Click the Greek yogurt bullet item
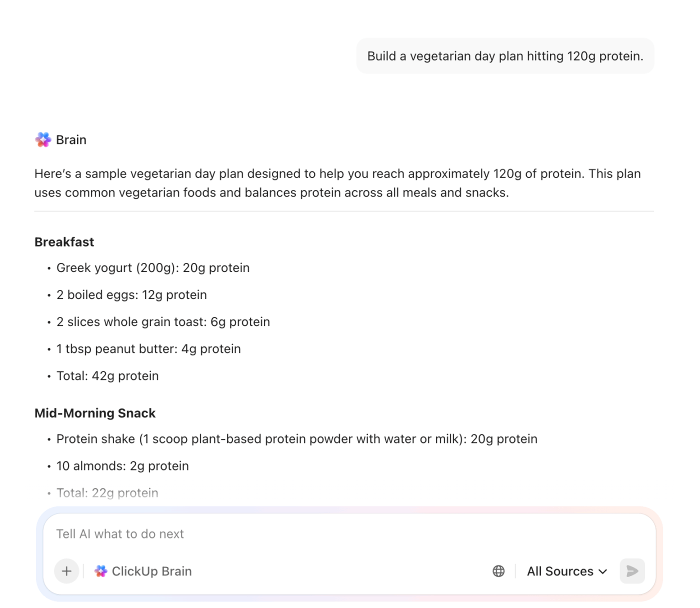Image resolution: width=700 pixels, height=608 pixels. coord(153,267)
